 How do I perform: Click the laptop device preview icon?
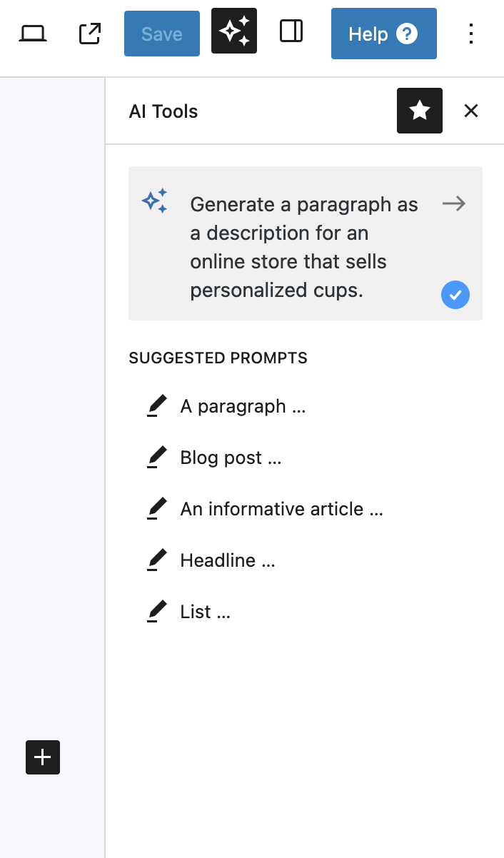33,34
